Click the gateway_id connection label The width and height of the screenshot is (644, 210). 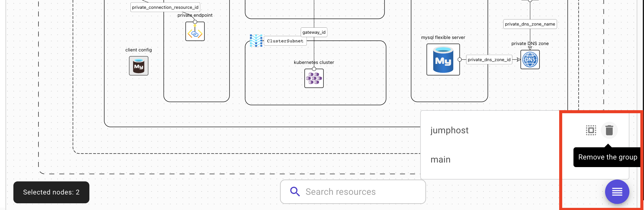pos(314,32)
